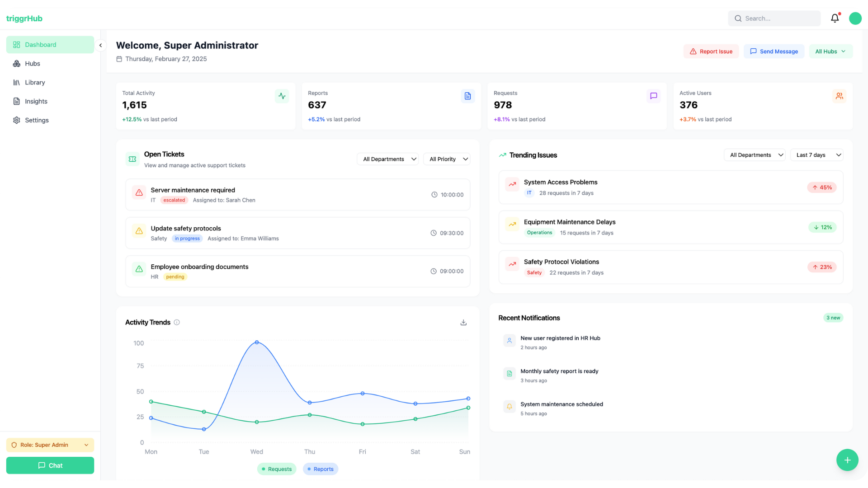Click the Activity Trends info icon

(x=177, y=322)
